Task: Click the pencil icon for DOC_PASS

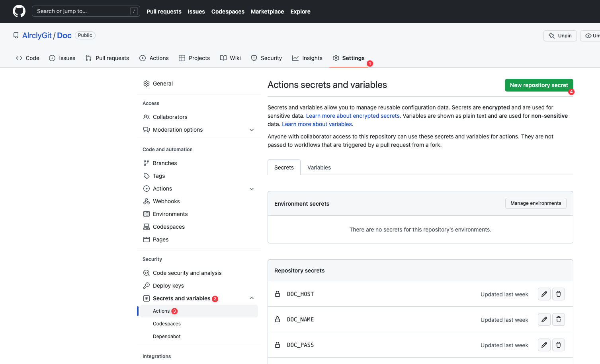Action: pos(544,345)
